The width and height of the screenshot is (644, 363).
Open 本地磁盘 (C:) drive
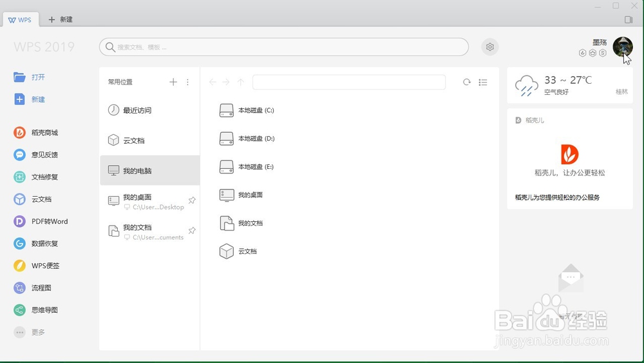[x=247, y=110]
